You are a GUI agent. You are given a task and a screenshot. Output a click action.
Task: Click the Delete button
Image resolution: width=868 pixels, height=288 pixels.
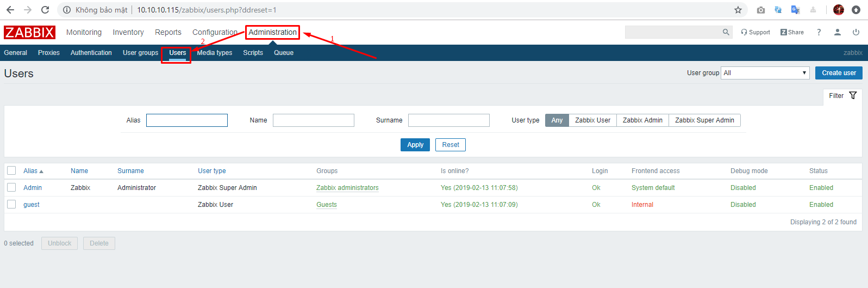[99, 243]
